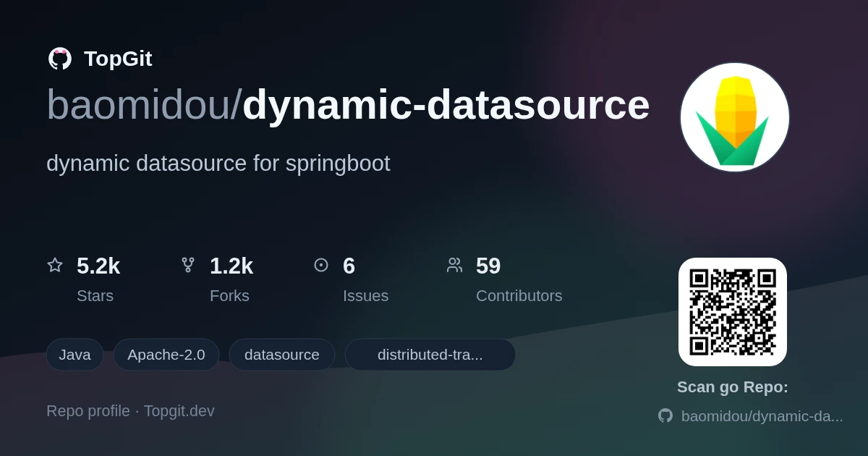The height and width of the screenshot is (456, 868).
Task: Click the 5.2k stars count
Action: click(x=98, y=266)
